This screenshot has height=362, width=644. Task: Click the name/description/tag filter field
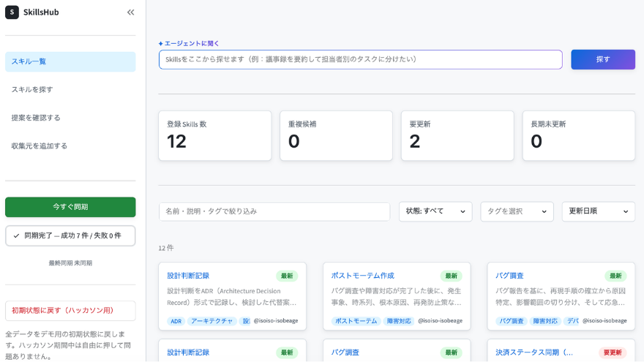tap(274, 211)
